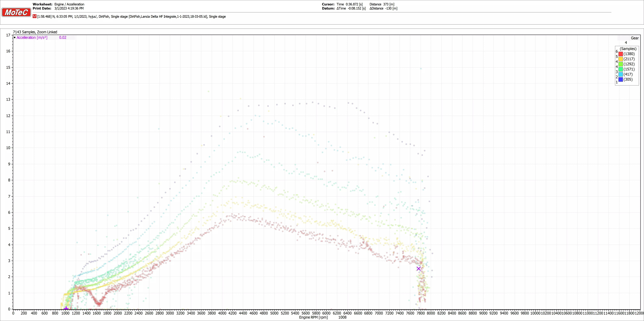Click the Accelleration value 0.02 readout
This screenshot has height=321, width=644.
(x=63, y=37)
